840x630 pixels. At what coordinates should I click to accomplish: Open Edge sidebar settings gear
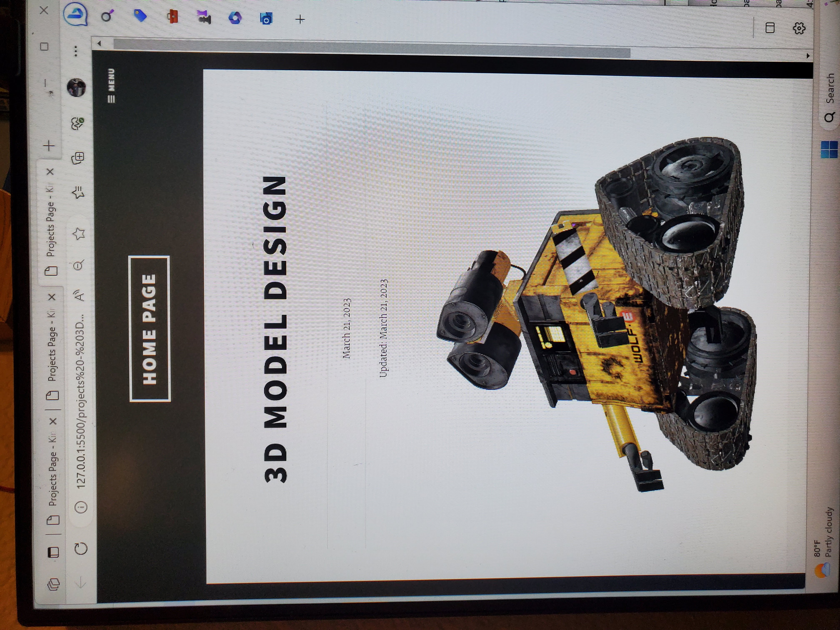coord(799,28)
